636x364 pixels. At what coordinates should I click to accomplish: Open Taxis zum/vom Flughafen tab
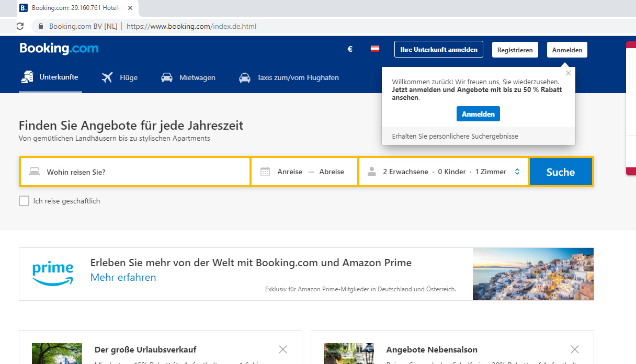289,77
